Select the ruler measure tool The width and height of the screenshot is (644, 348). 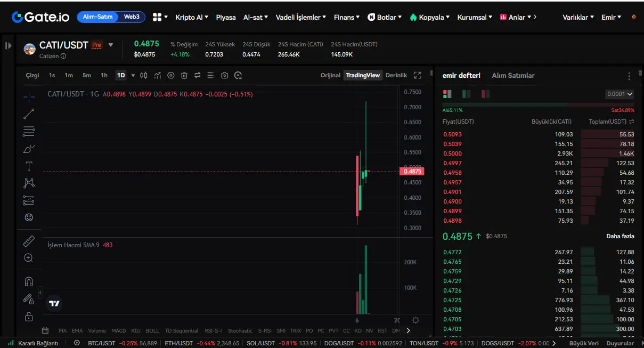pyautogui.click(x=29, y=241)
